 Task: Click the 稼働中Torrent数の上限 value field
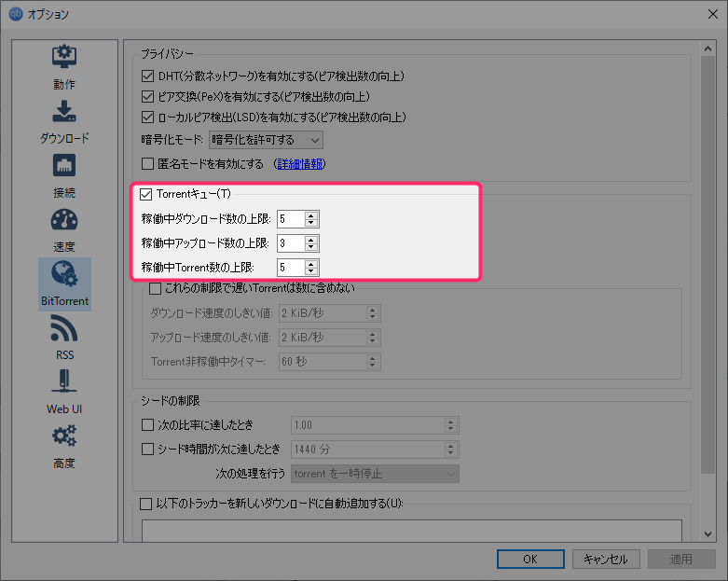(291, 267)
